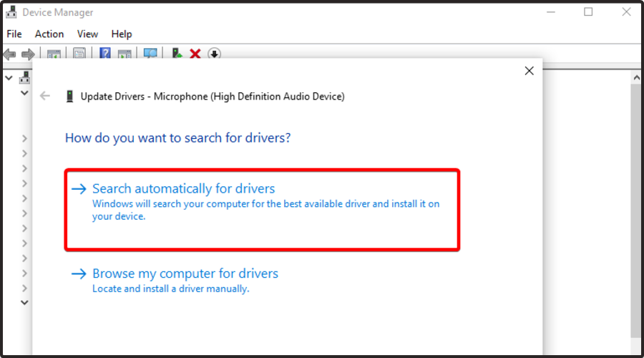Toggle the Show/Hide Action Pane toolbar icon
Image resolution: width=644 pixels, height=358 pixels.
pyautogui.click(x=125, y=54)
